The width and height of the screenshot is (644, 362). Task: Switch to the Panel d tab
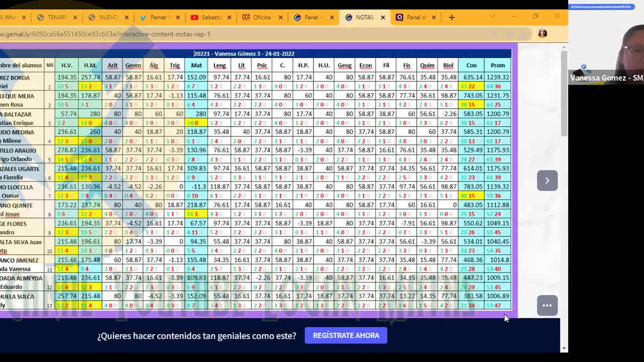click(416, 17)
